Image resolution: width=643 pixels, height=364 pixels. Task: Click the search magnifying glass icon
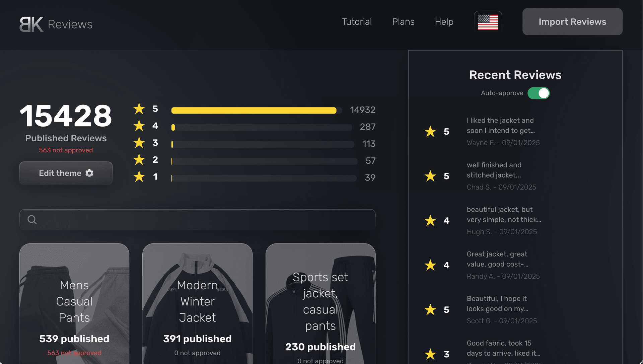coord(32,220)
